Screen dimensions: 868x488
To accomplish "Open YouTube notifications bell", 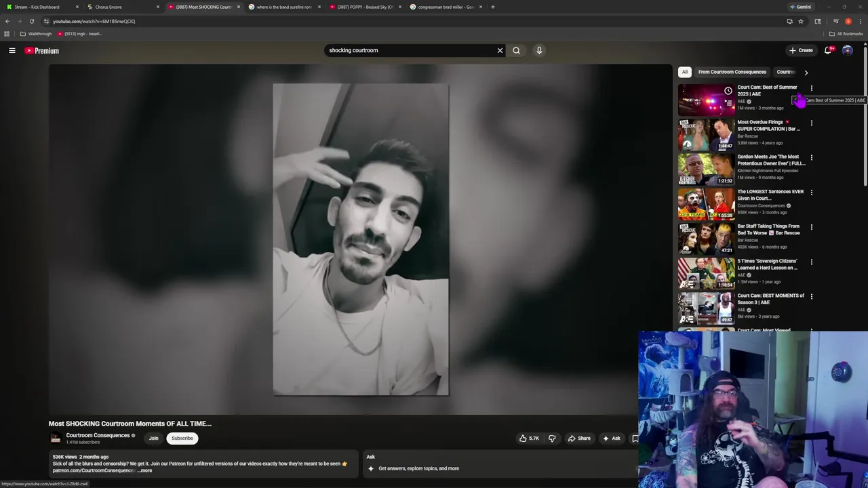I will [x=828, y=50].
